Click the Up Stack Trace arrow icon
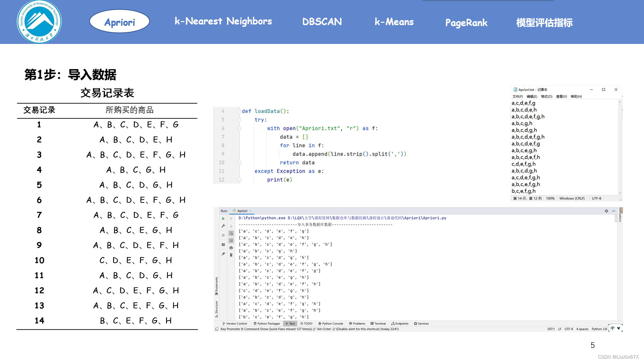Viewport: 644px width, 362px height. point(231,219)
